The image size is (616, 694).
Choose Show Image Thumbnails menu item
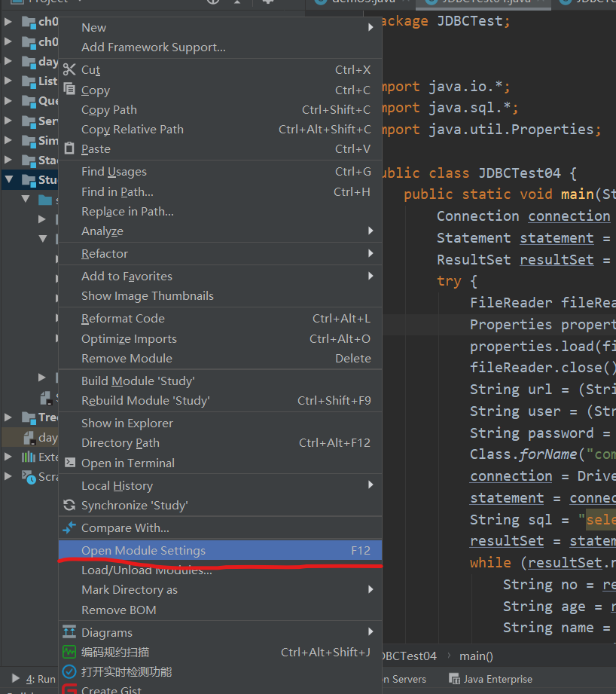[220, 295]
